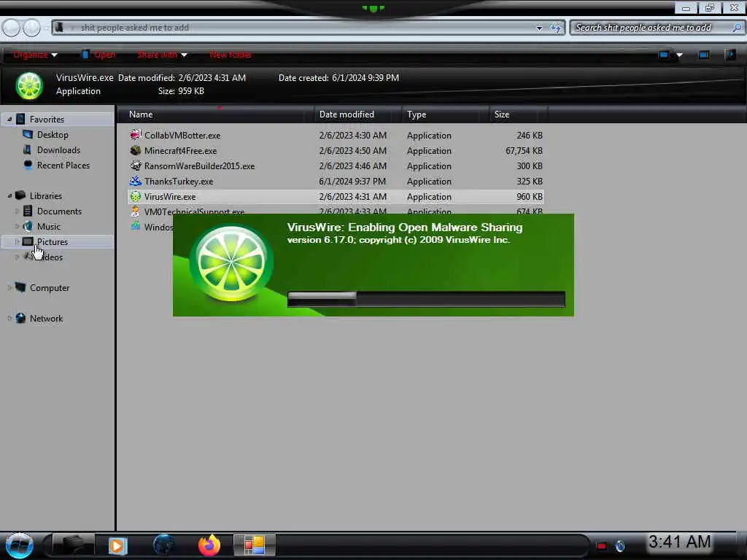Click the 6/1/2024 9:37 PM date cell
Viewport: 747px width, 560px height.
tap(352, 181)
